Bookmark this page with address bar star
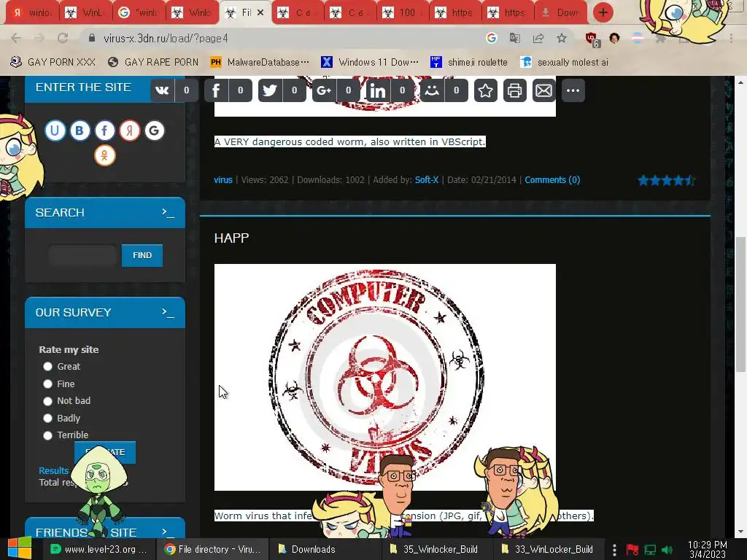The image size is (747, 560). 562,38
